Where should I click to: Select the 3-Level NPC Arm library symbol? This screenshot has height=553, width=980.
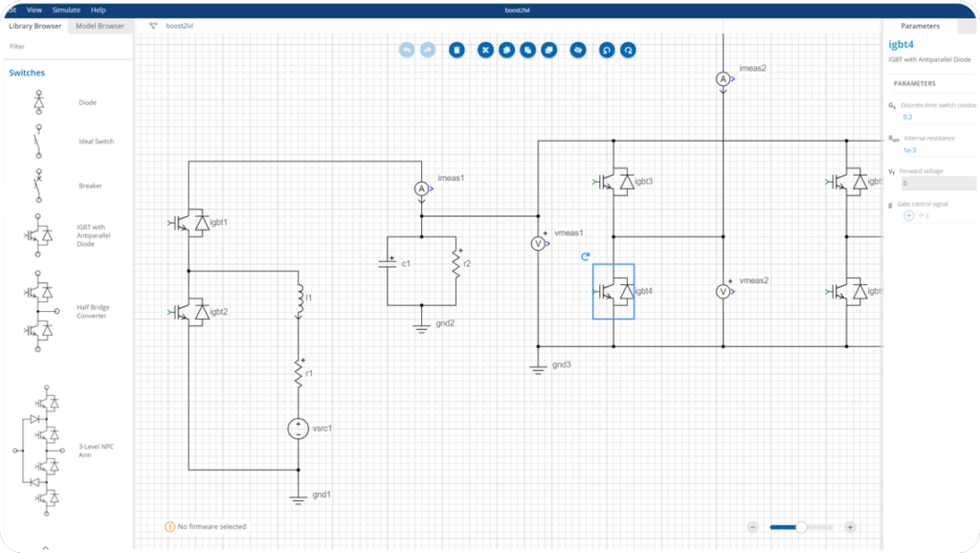[x=39, y=450]
